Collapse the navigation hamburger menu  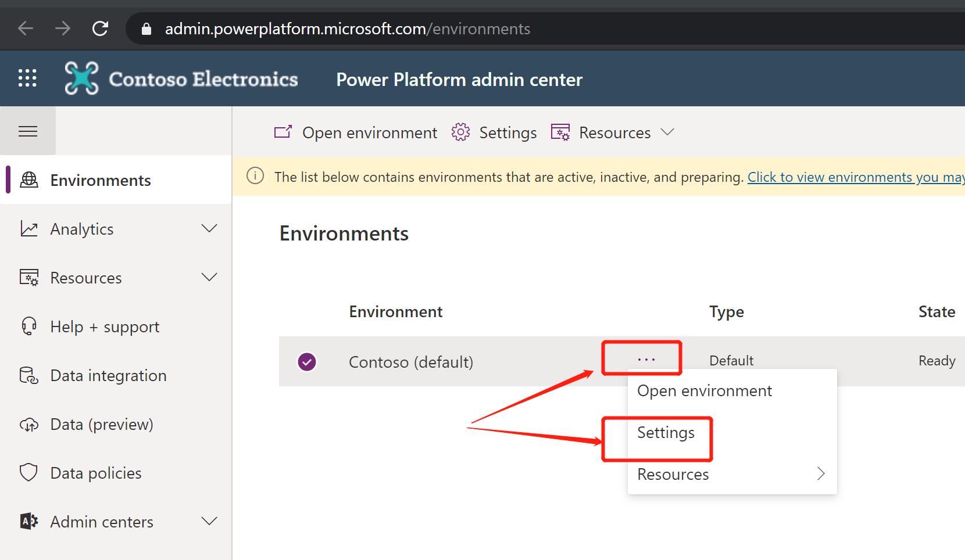point(28,131)
